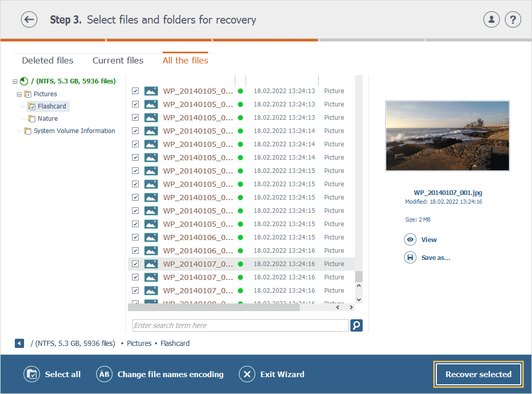
Task: Collapse the Pictures tree node
Action: [x=19, y=94]
